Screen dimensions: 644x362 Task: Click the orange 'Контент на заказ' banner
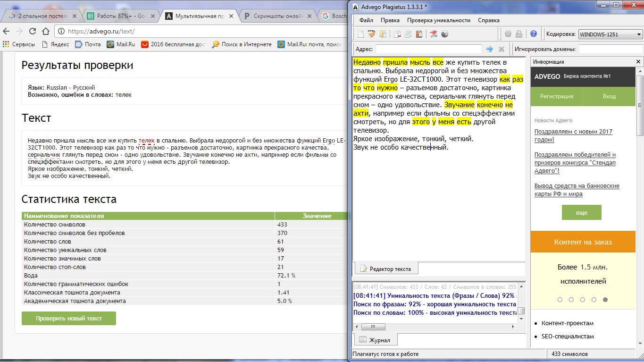click(583, 242)
